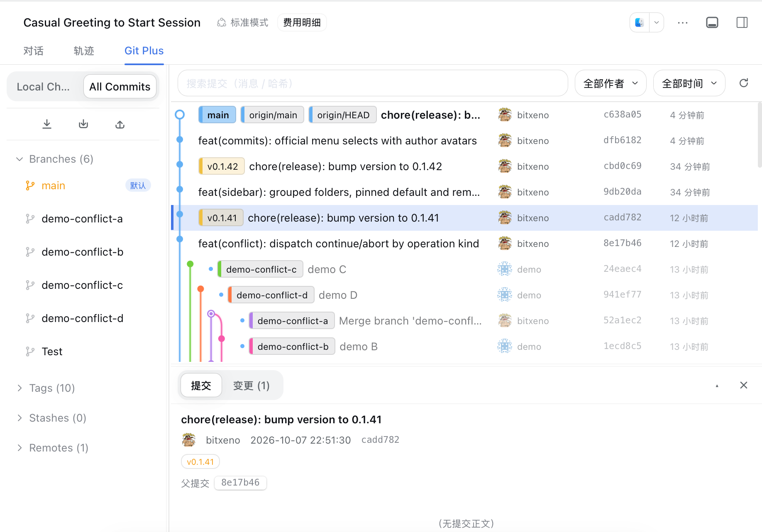This screenshot has width=762, height=532.
Task: Toggle the right sidebar layout icon
Action: click(742, 22)
